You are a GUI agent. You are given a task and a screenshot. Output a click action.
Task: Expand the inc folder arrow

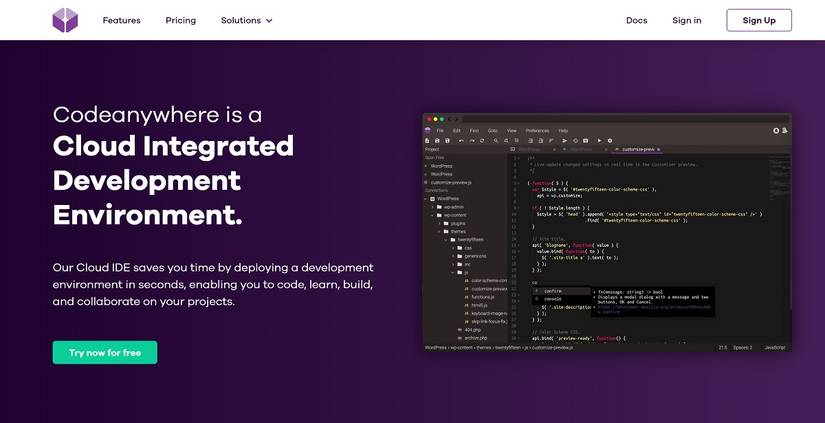(x=453, y=264)
